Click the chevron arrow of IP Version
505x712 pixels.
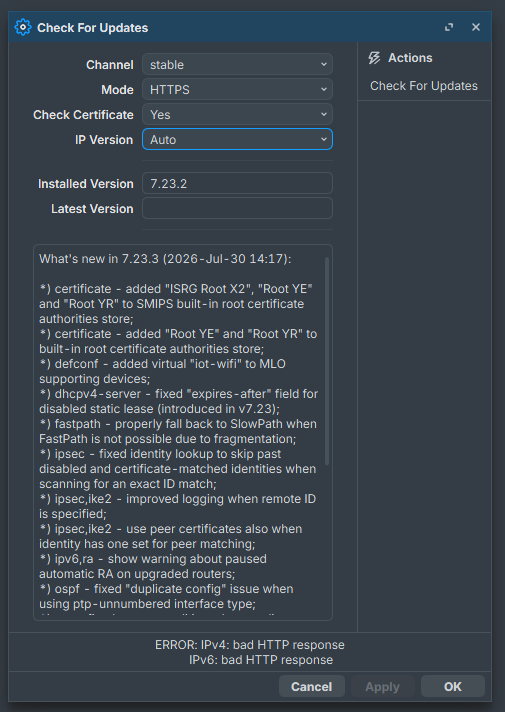click(x=323, y=139)
